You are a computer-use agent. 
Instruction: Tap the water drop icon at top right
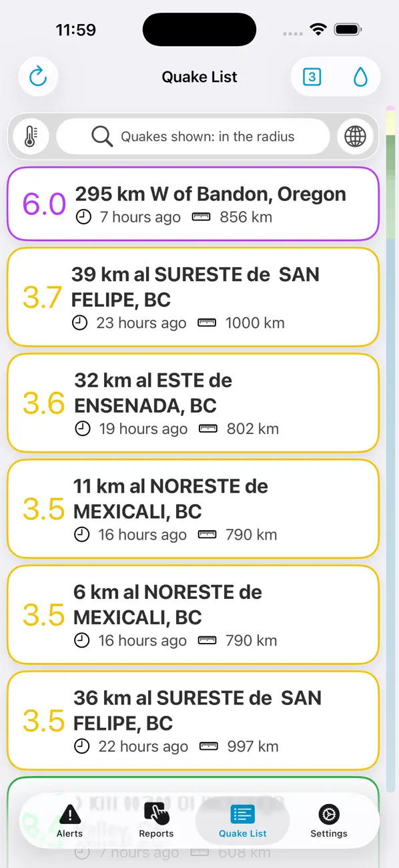pyautogui.click(x=360, y=76)
